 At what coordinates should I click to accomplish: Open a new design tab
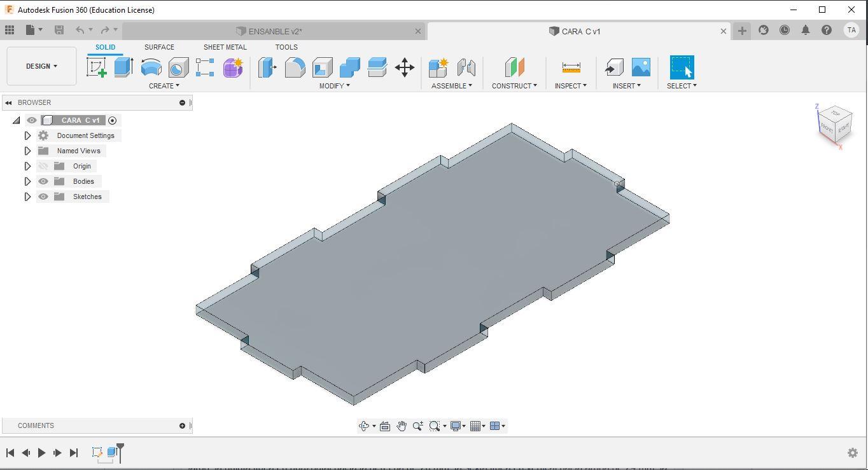[742, 31]
